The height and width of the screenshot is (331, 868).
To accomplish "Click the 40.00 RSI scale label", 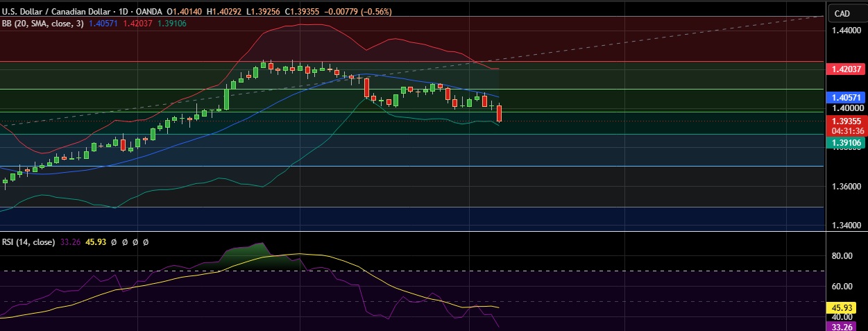I will click(842, 316).
